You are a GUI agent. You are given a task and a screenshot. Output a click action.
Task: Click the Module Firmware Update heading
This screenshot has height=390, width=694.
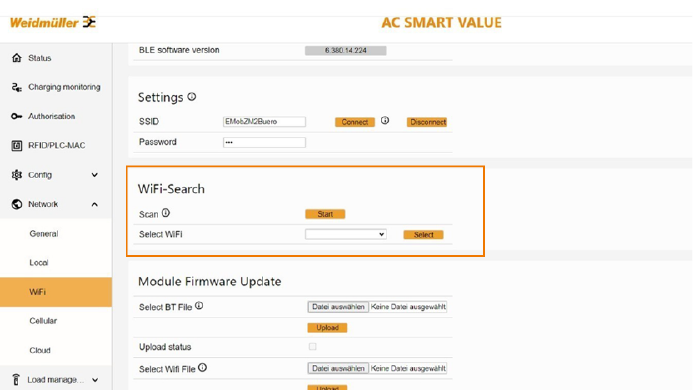click(210, 282)
